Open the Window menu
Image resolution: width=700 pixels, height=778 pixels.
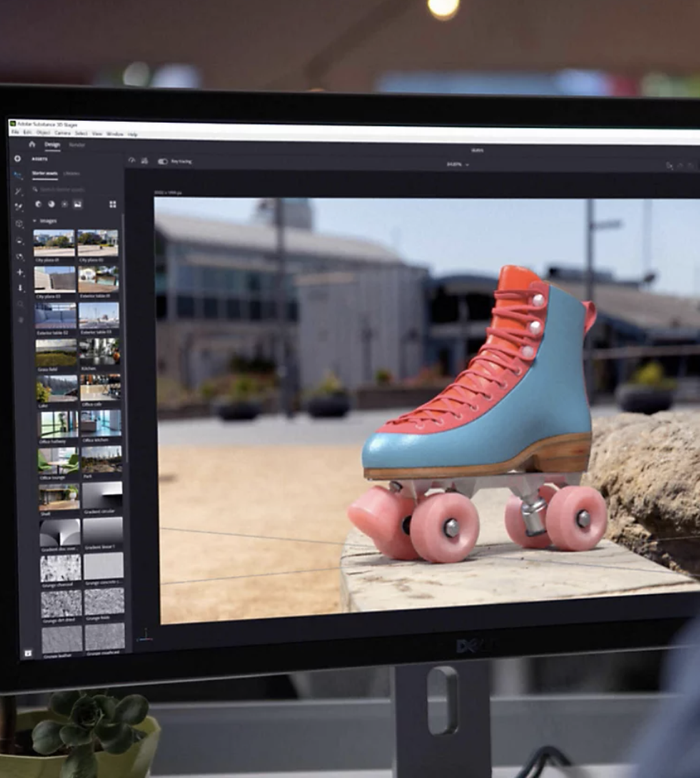[x=115, y=134]
